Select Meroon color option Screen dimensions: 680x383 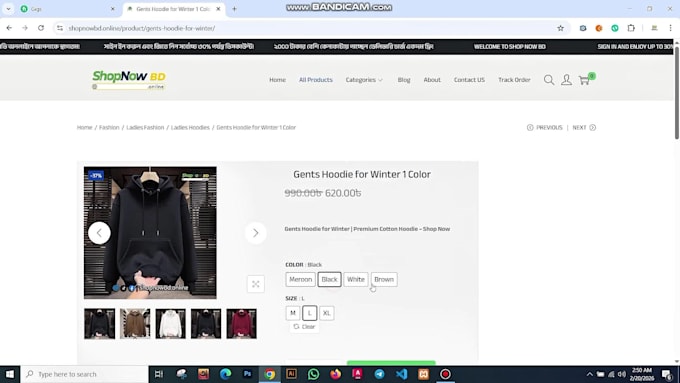point(301,279)
